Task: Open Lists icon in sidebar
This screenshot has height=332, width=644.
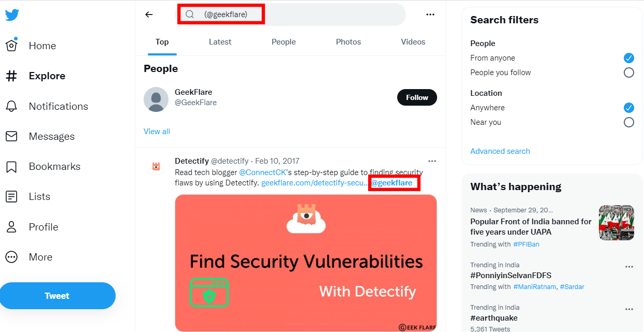Action: (11, 197)
